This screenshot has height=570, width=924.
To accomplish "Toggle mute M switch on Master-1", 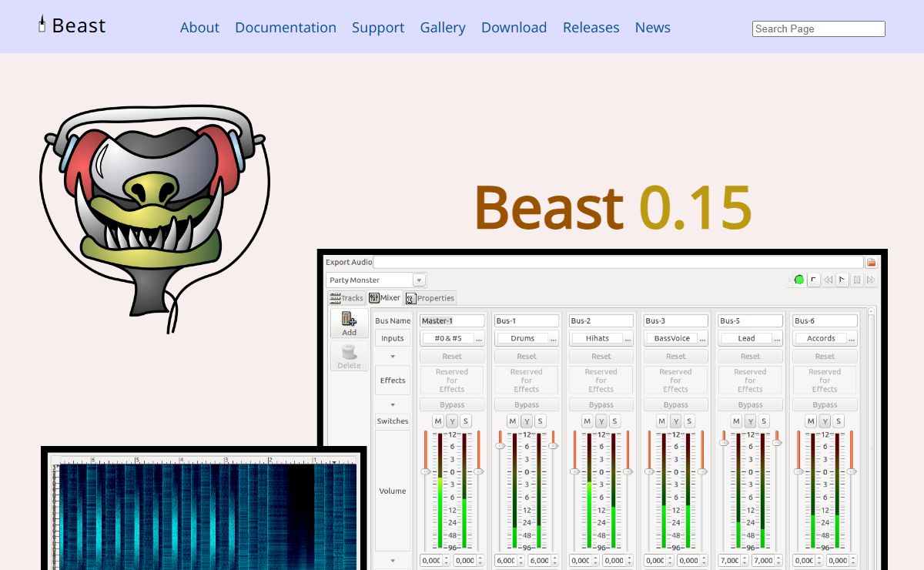I will (x=438, y=421).
